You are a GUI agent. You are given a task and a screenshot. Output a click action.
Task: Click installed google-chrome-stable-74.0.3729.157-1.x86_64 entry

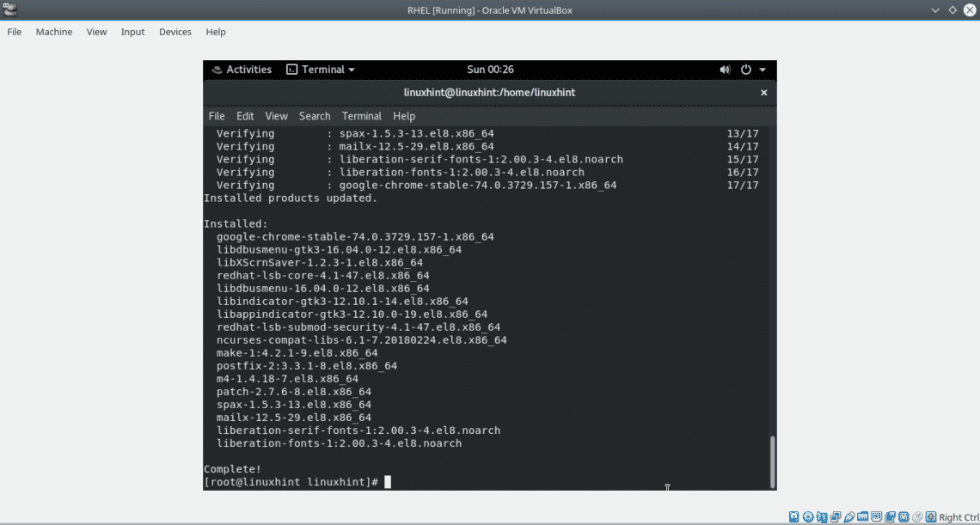click(x=356, y=237)
